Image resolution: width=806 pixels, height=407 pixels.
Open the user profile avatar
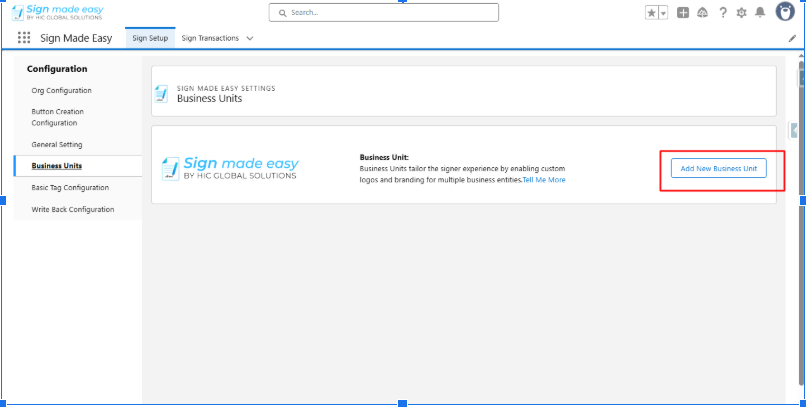point(785,12)
